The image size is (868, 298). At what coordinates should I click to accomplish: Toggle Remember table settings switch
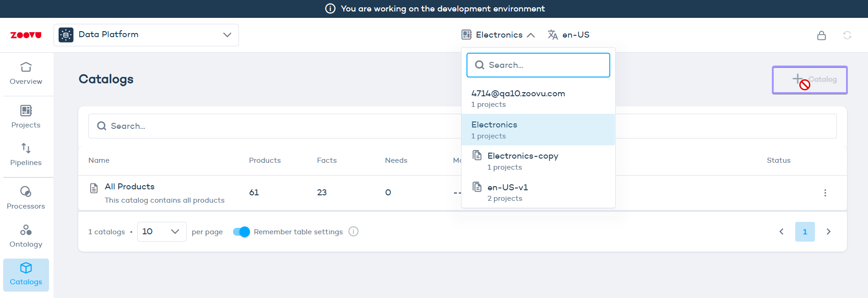(241, 232)
